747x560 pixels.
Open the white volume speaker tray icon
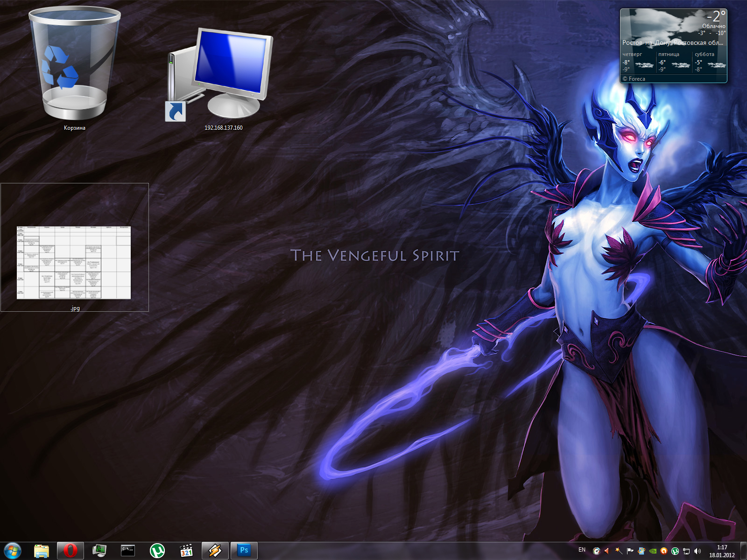[698, 551]
